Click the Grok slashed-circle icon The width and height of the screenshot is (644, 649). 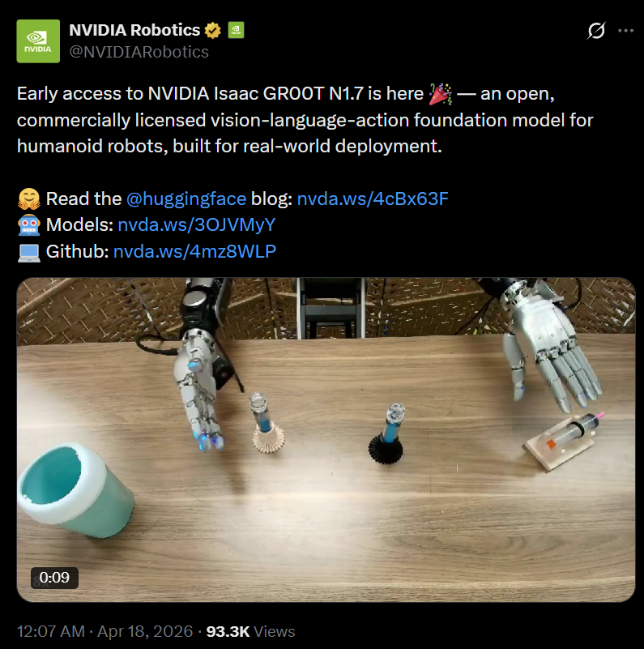596,31
